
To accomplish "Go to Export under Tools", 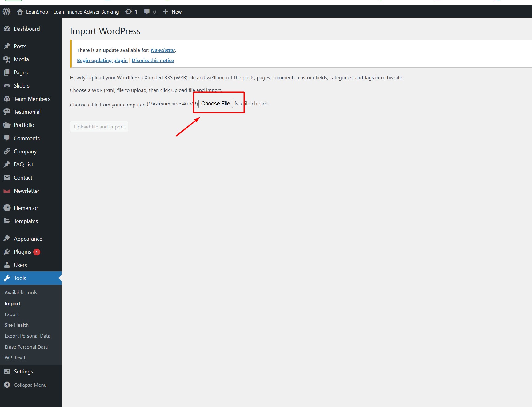I will coord(12,314).
